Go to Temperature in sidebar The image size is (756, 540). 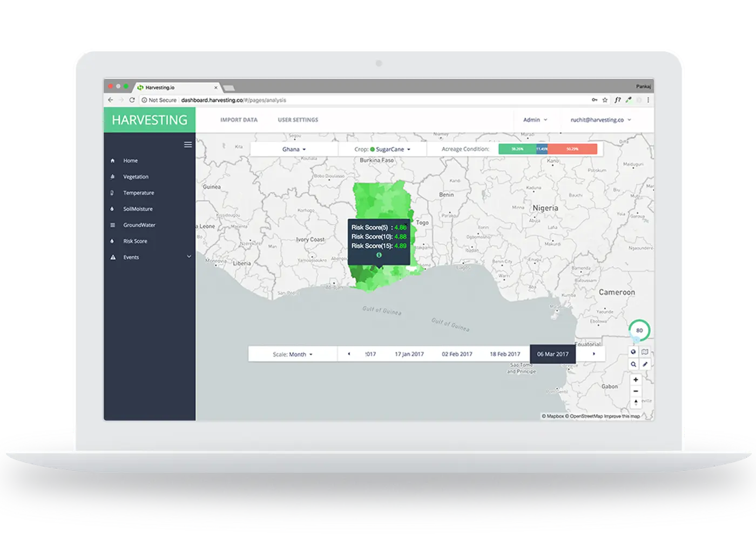click(138, 193)
